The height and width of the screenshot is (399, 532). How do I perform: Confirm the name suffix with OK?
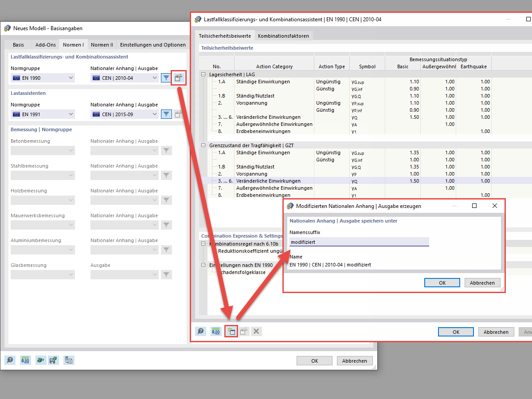(x=442, y=282)
